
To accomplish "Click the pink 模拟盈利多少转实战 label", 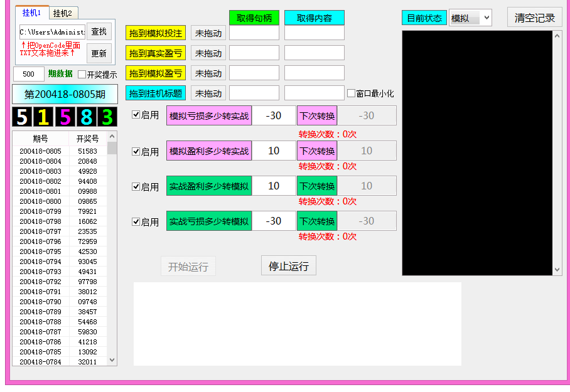I will pyautogui.click(x=209, y=151).
